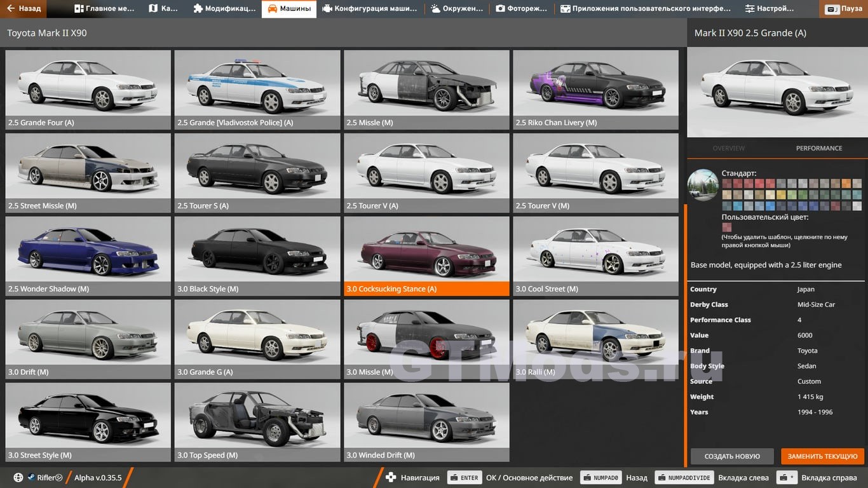Open the map tab with folded-map icon
The image size is (868, 488).
click(163, 9)
